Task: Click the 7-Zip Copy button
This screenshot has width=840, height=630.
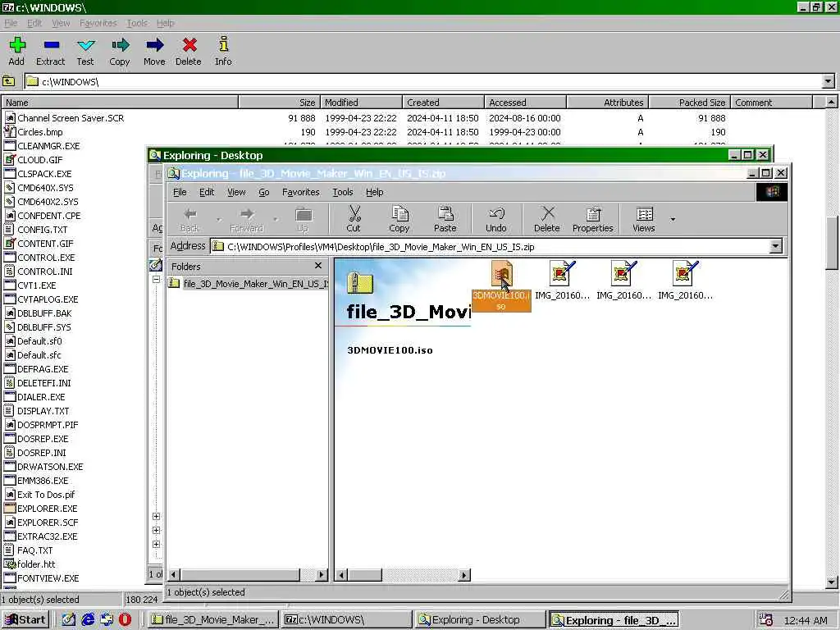Action: (x=120, y=52)
